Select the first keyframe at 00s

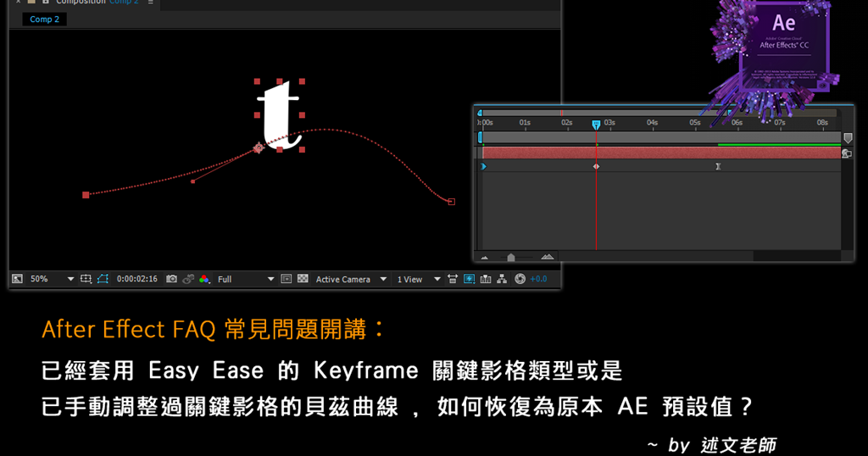(483, 166)
